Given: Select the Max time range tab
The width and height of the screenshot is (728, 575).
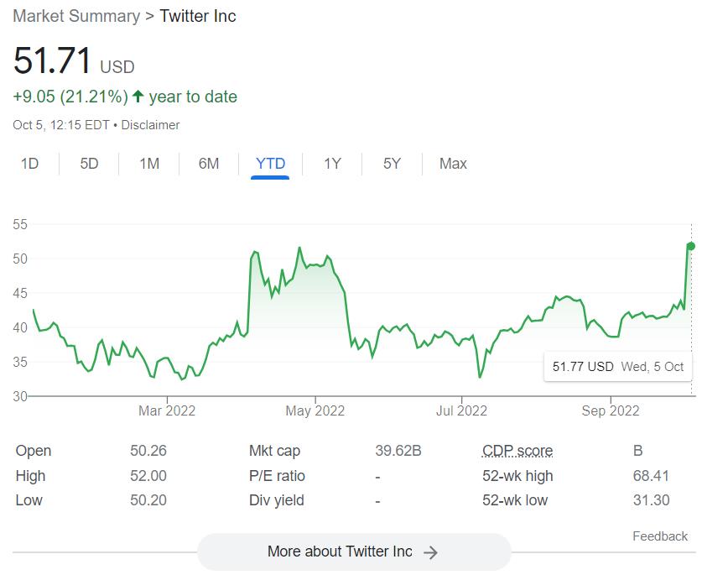Looking at the screenshot, I should (453, 164).
